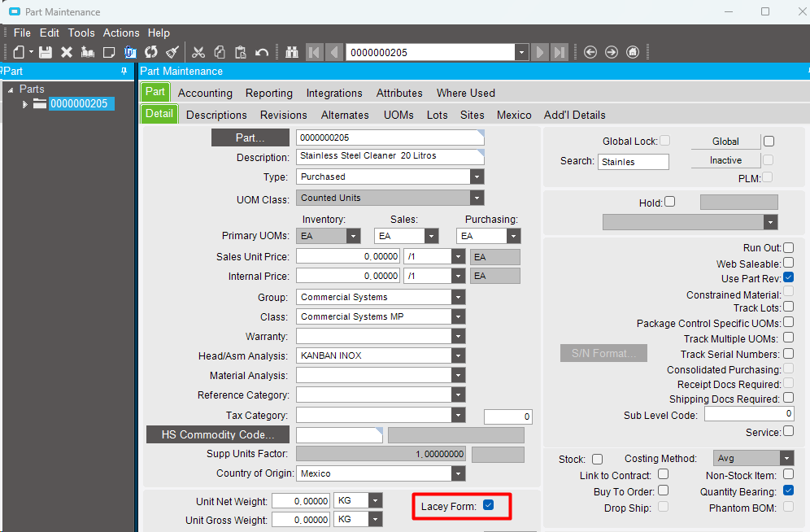Open the Costing Method dropdown

click(786, 459)
